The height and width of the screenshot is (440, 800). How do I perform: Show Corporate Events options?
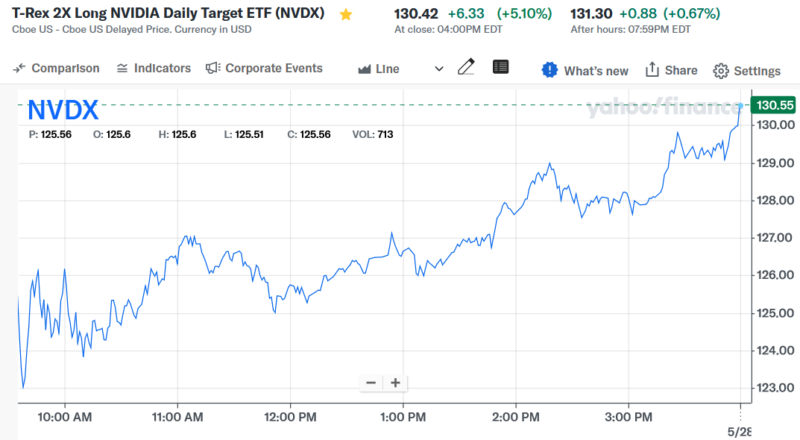coord(264,68)
